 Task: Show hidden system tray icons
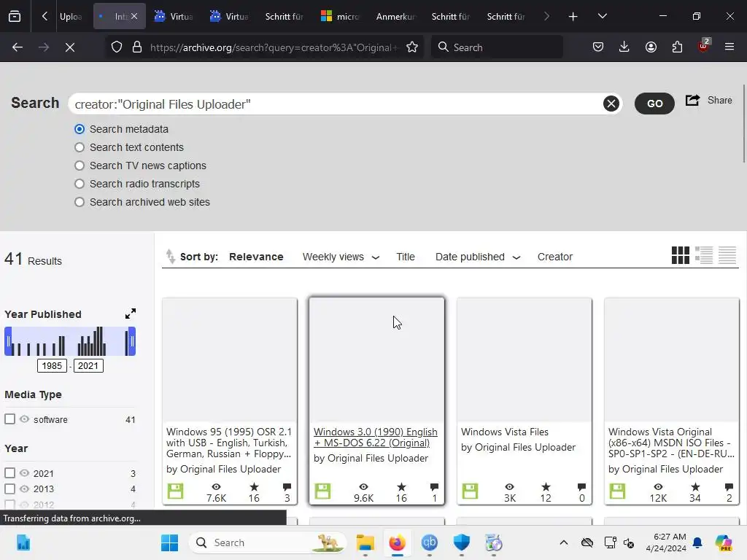(x=564, y=542)
